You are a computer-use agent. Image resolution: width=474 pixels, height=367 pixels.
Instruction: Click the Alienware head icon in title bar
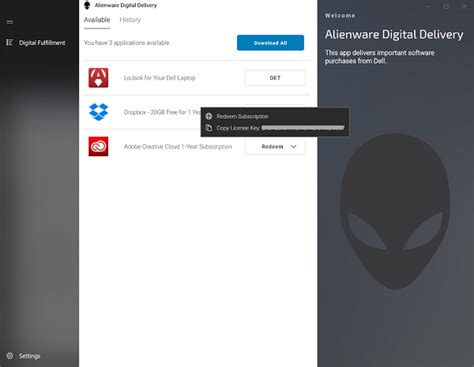tap(87, 5)
